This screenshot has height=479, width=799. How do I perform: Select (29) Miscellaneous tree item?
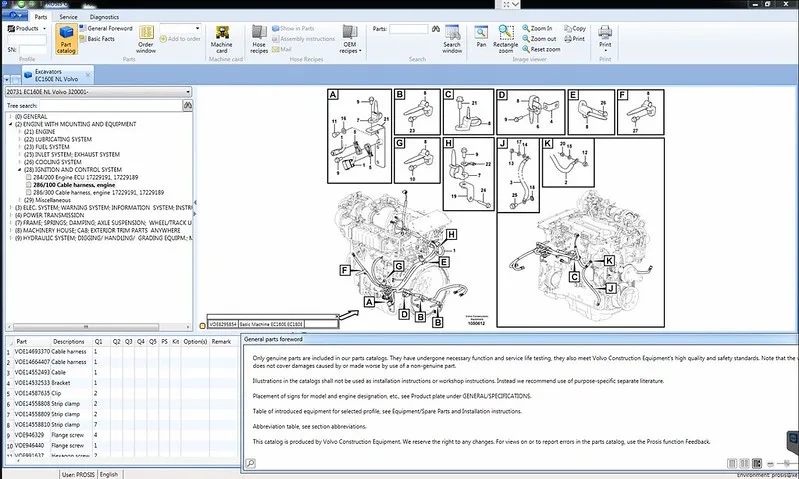(47, 200)
